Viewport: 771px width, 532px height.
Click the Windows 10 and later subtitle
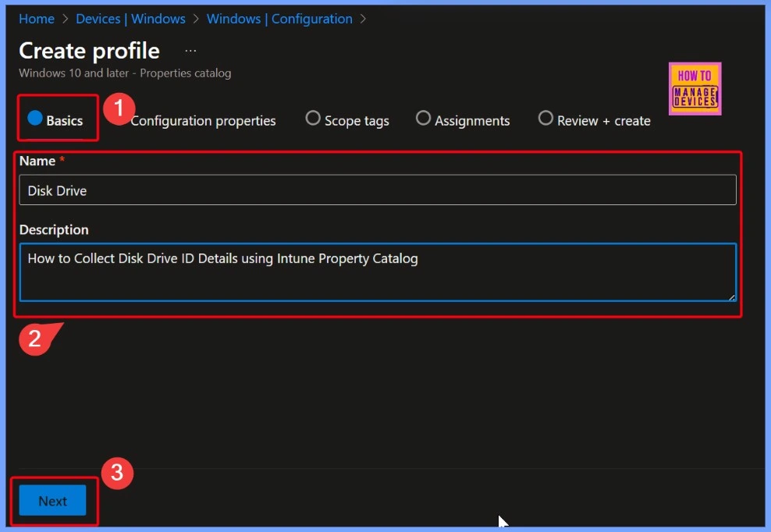coord(125,73)
